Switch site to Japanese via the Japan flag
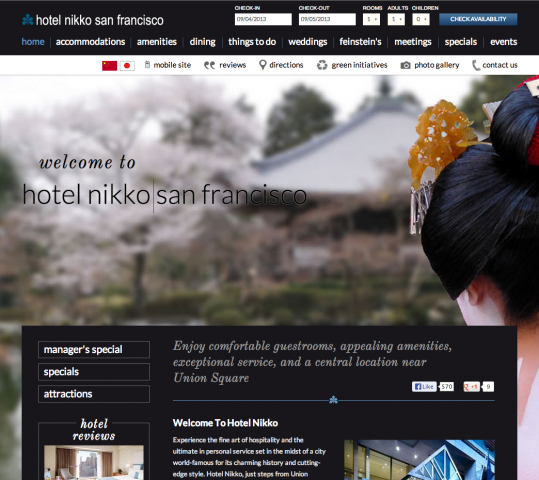The height and width of the screenshot is (480, 539). [127, 65]
